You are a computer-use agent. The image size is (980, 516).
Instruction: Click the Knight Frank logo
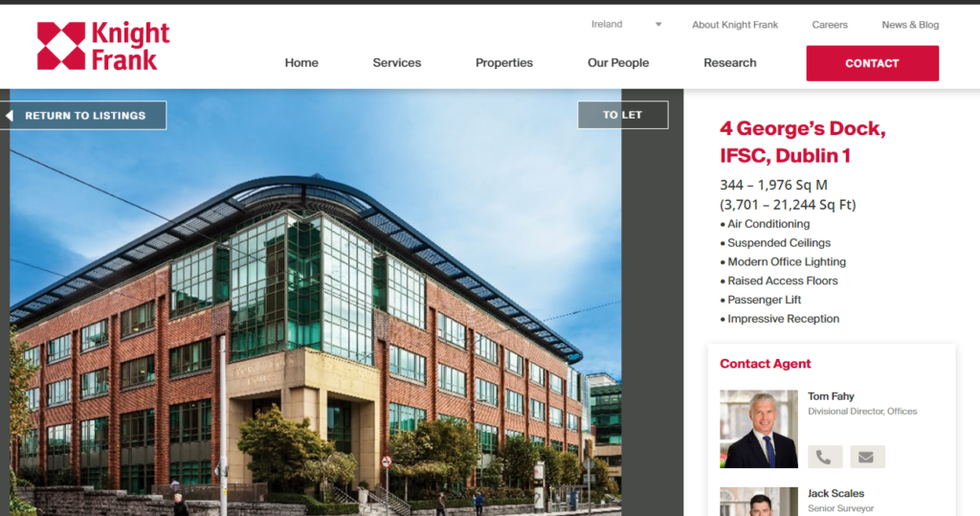coord(103,46)
